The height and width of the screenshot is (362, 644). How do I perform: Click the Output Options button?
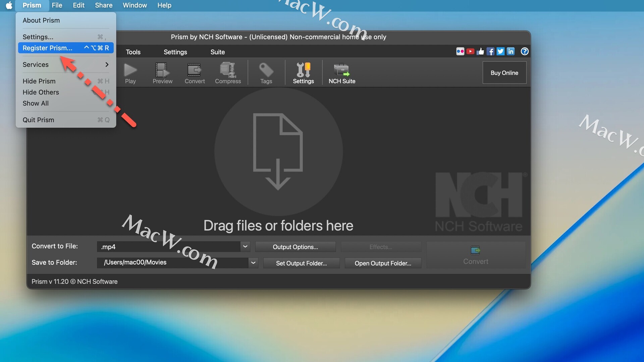[295, 247]
